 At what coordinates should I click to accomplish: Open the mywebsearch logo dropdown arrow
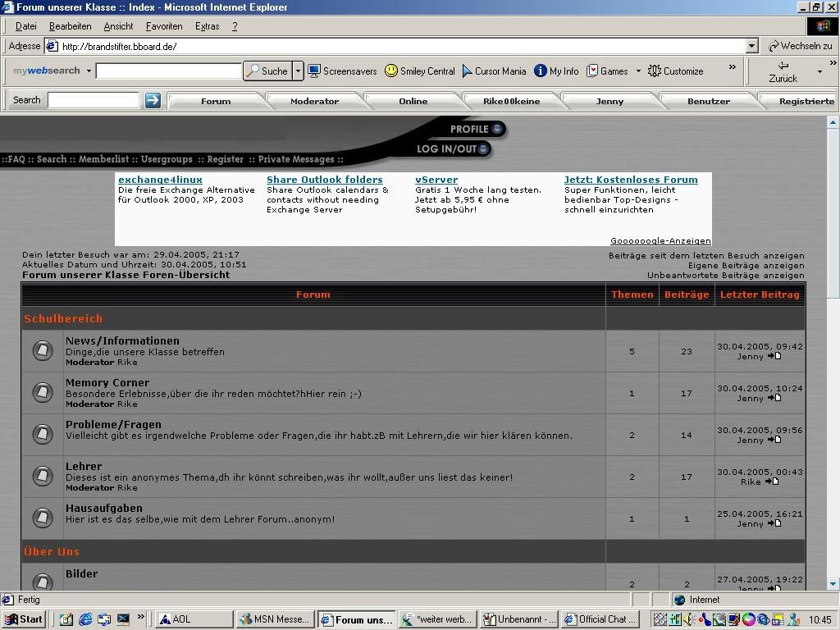pyautogui.click(x=89, y=71)
